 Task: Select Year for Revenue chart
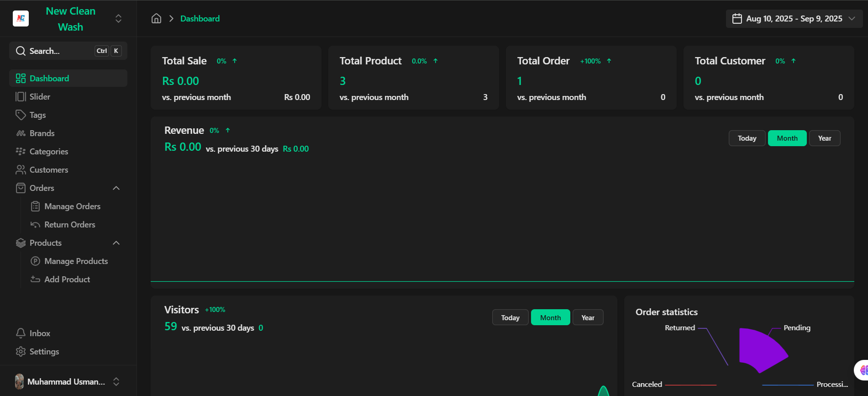[825, 138]
